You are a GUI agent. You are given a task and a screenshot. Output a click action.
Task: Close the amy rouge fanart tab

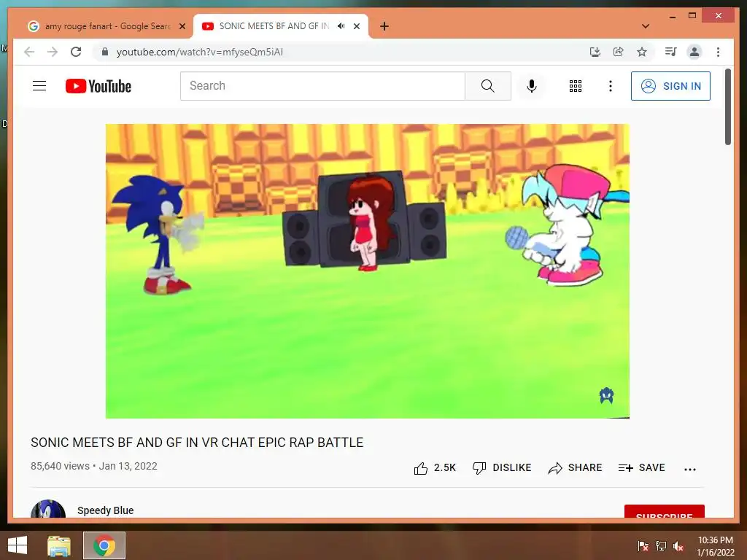[x=182, y=26]
